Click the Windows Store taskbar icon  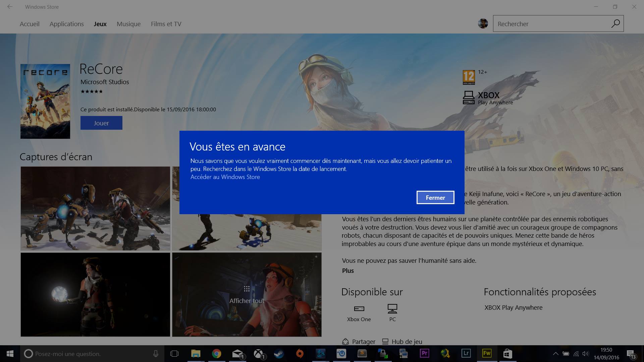(x=508, y=354)
